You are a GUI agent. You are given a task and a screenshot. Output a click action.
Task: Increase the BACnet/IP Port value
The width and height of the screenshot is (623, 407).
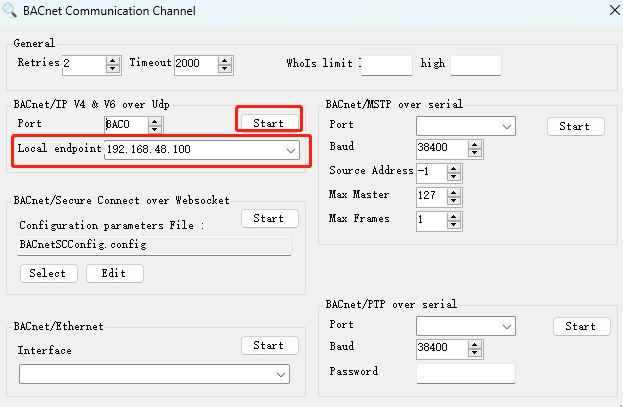click(155, 122)
